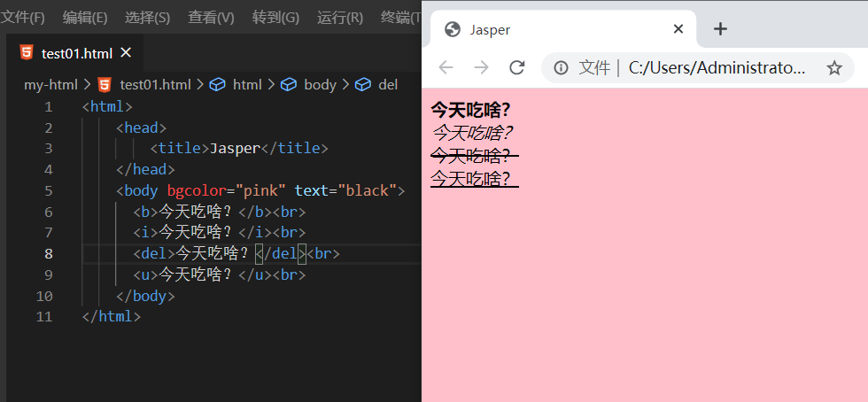Click the browser back arrow
The width and height of the screenshot is (868, 402).
pos(446,68)
